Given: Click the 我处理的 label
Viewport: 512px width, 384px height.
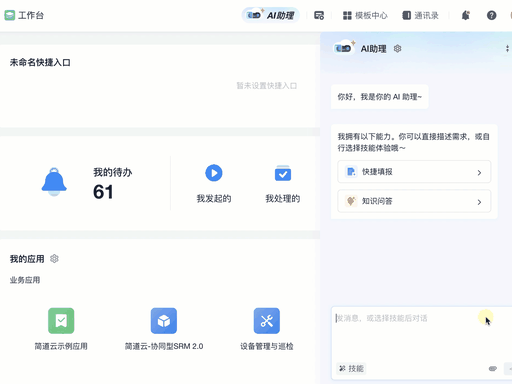Looking at the screenshot, I should coord(283,199).
